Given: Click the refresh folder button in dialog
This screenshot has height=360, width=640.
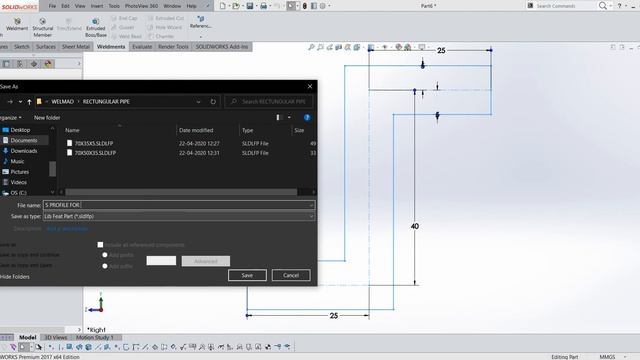Looking at the screenshot, I should coord(213,101).
